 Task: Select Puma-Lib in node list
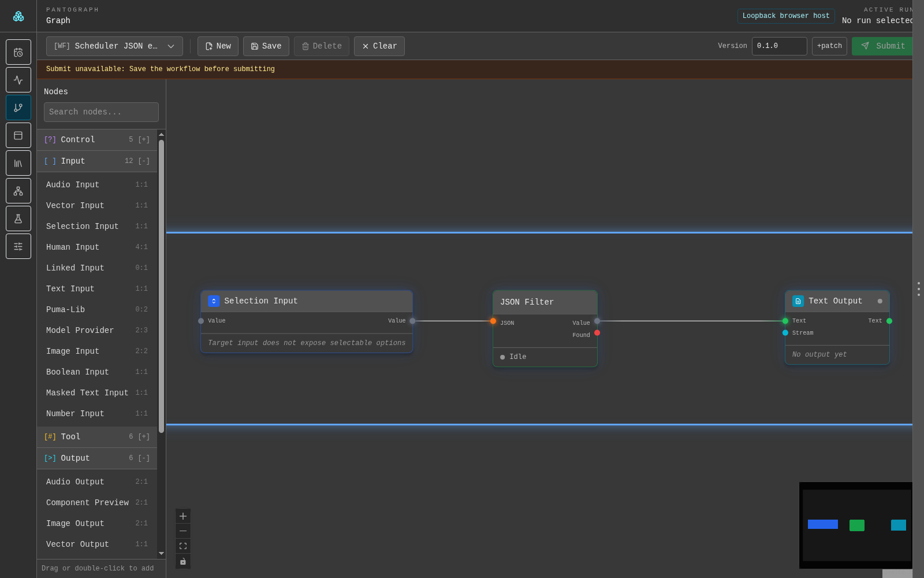pos(97,310)
